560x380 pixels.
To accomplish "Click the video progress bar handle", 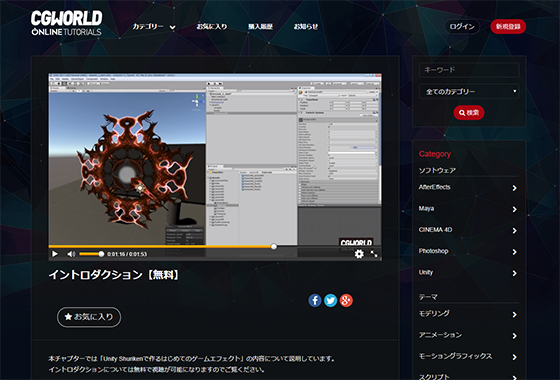I will (x=274, y=246).
